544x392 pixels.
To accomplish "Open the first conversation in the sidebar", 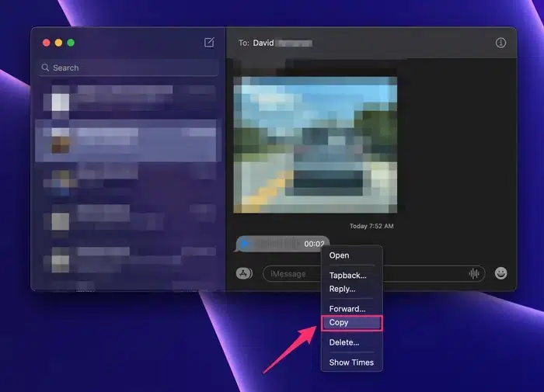I will [128, 101].
